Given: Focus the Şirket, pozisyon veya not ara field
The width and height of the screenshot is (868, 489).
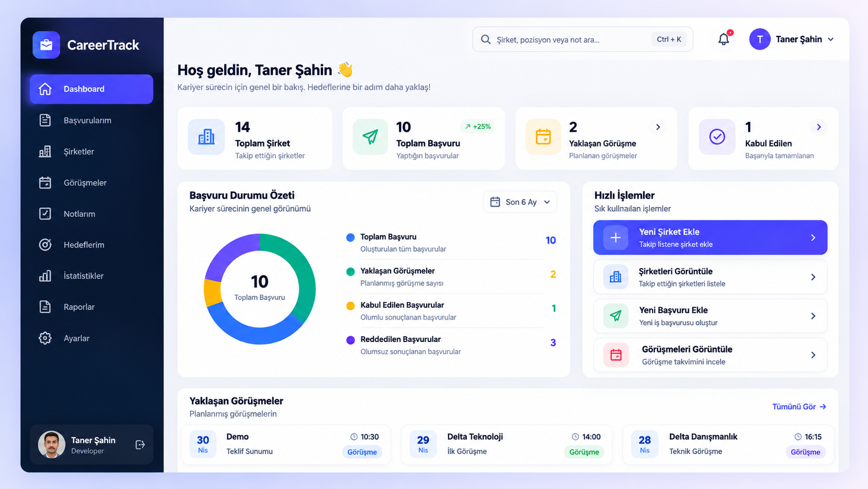Looking at the screenshot, I should 582,39.
